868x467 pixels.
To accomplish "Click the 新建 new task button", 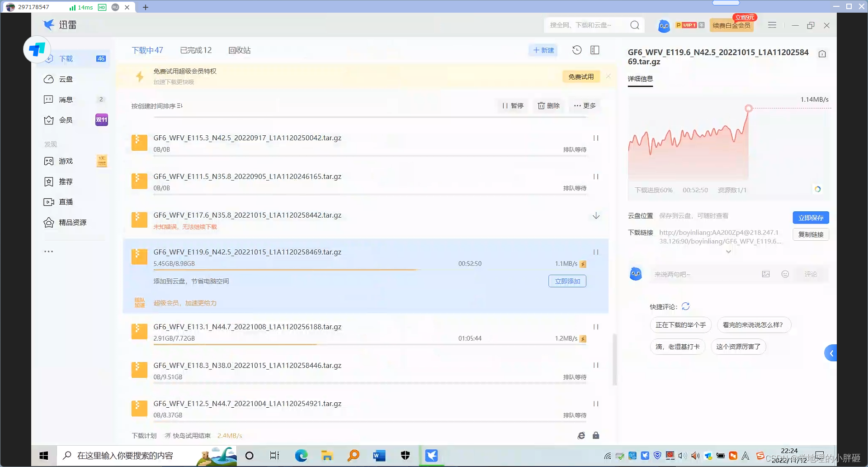I will [543, 50].
